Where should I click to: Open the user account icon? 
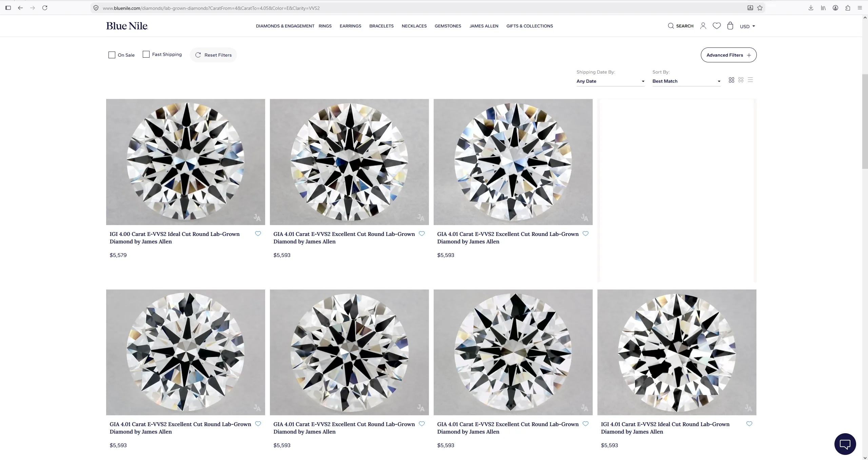point(703,26)
